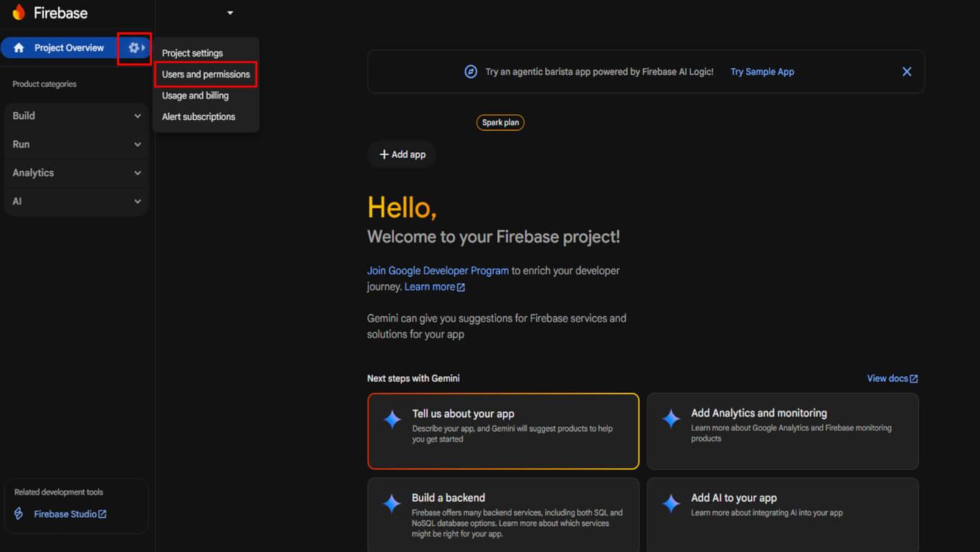Click the Firebase flame logo
The height and width of the screenshot is (552, 980).
[x=19, y=12]
